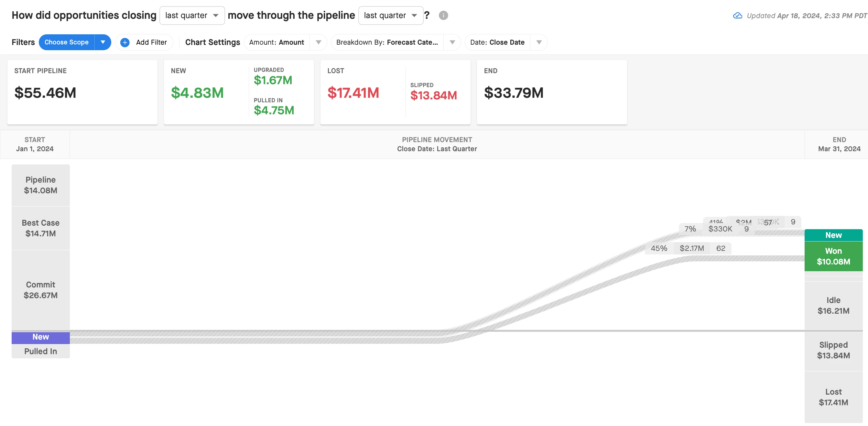This screenshot has height=426, width=868.
Task: Expand the Date: Close Date arrow
Action: (x=539, y=42)
